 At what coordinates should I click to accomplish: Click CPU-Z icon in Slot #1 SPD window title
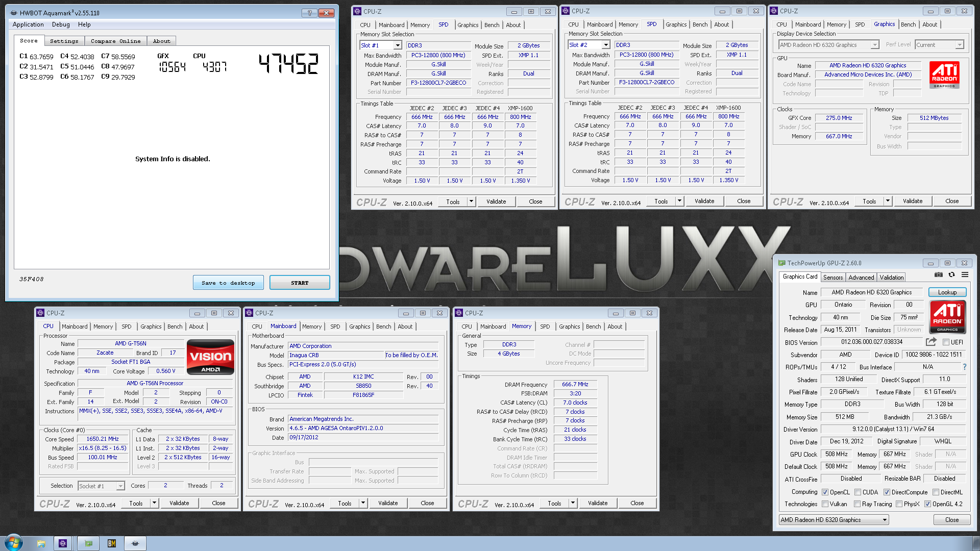coord(357,11)
